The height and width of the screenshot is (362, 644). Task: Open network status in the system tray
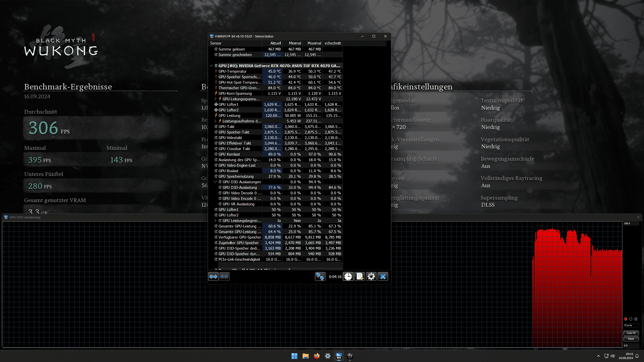point(606,356)
